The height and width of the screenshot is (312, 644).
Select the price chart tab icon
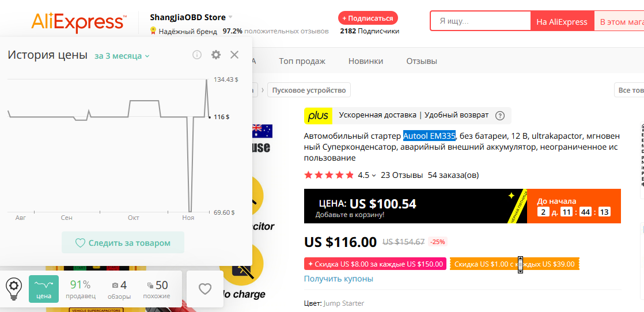[44, 288]
